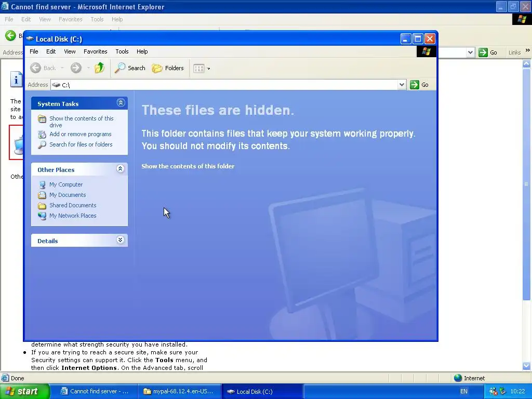Click the My Documents folder icon
The height and width of the screenshot is (399, 532).
(42, 195)
